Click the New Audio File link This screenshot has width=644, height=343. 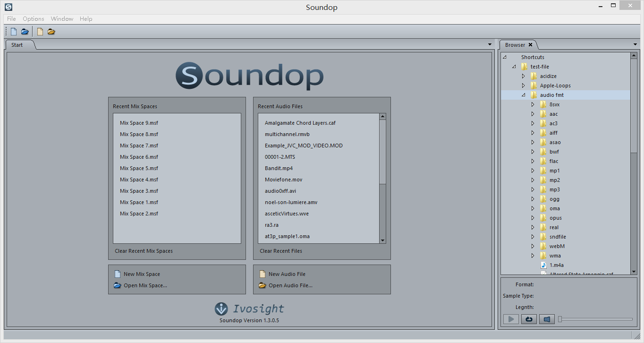pos(287,274)
